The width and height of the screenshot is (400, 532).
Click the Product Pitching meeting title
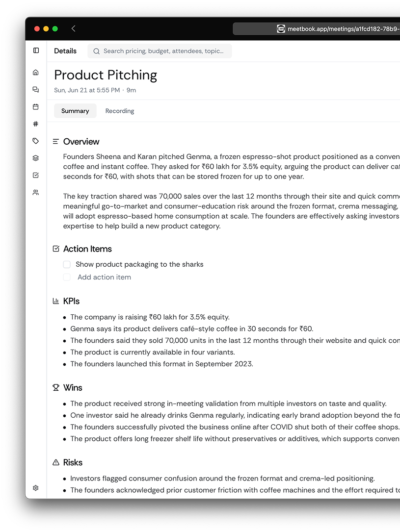106,75
